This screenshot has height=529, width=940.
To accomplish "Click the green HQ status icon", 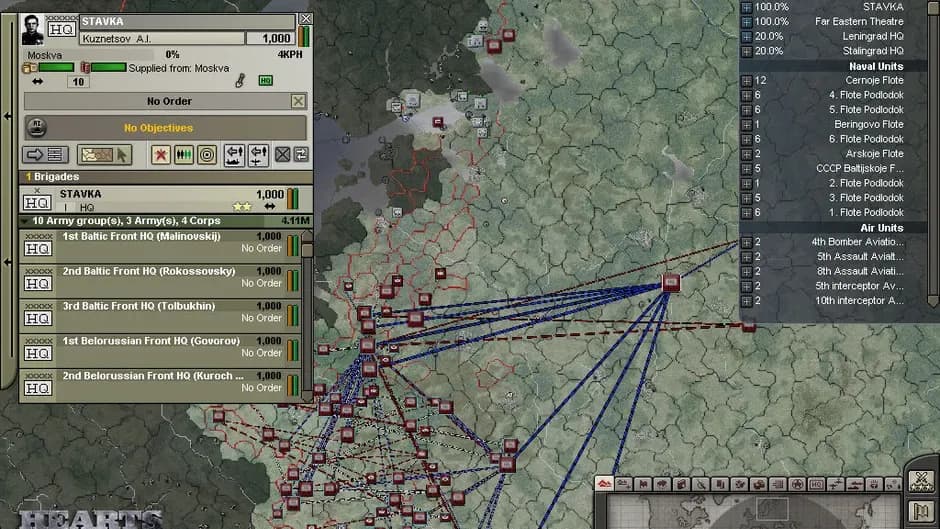I will [266, 80].
